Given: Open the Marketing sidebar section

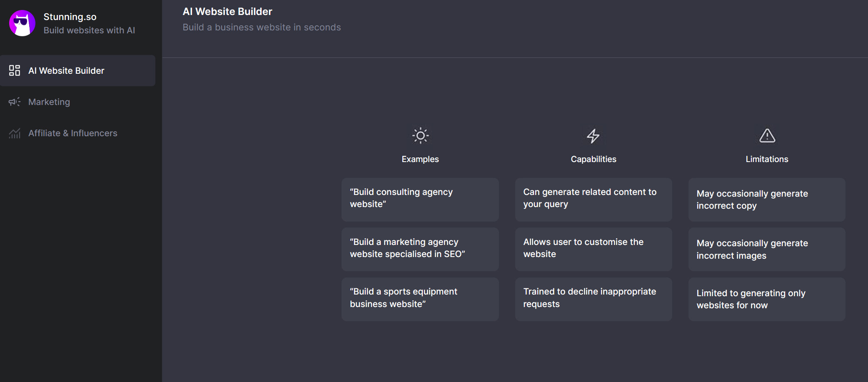Looking at the screenshot, I should pyautogui.click(x=49, y=102).
